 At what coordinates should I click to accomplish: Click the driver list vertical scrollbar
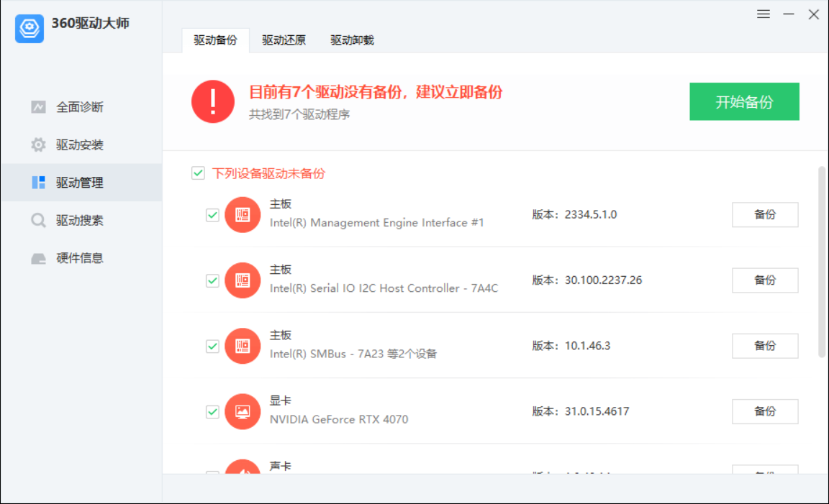tap(822, 262)
